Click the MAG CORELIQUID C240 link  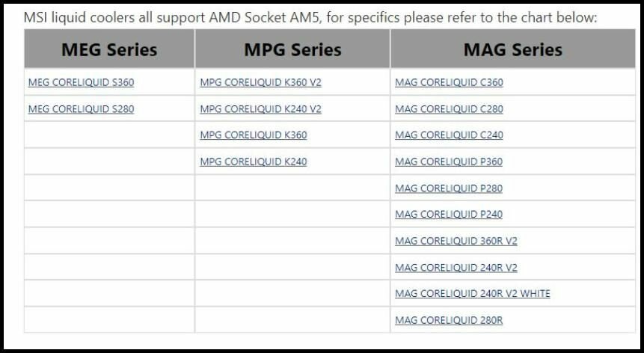pos(449,135)
